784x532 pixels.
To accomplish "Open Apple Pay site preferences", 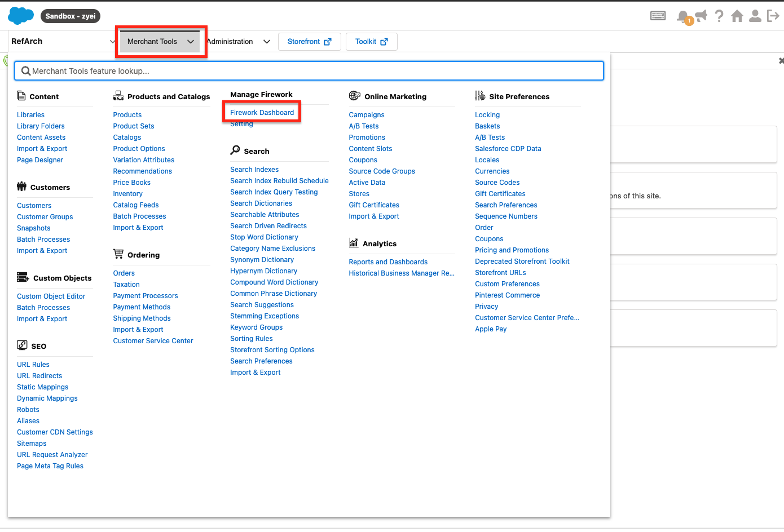I will (491, 329).
